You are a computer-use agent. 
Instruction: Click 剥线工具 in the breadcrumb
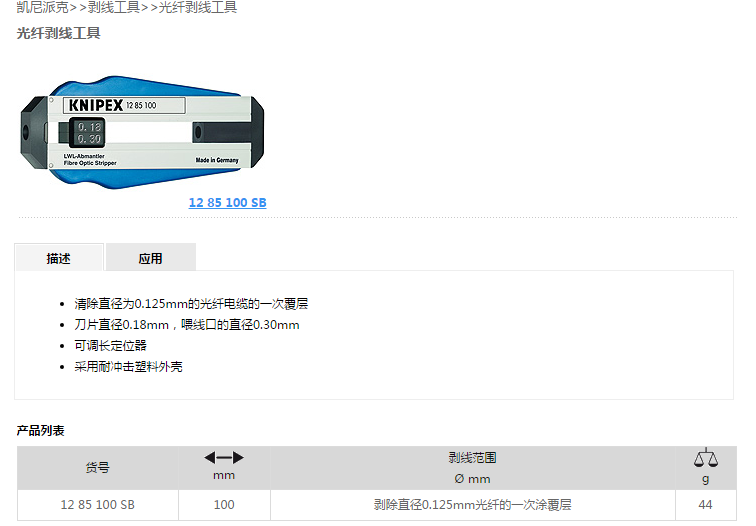click(x=114, y=7)
